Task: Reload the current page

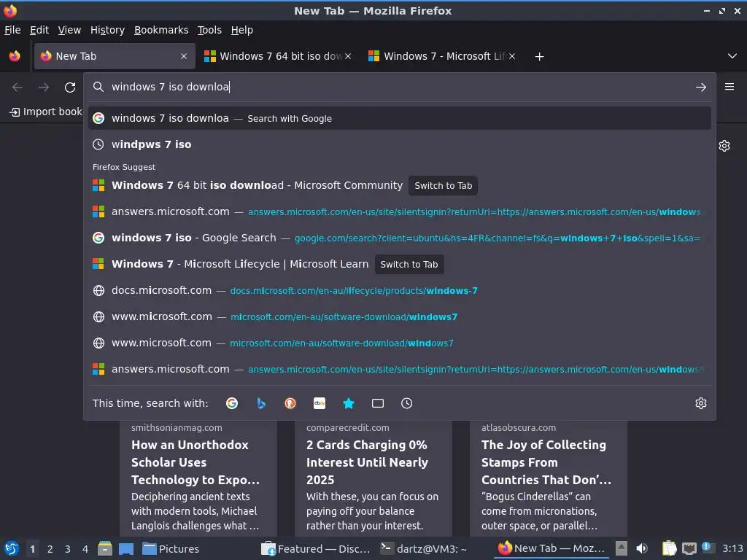Action: pyautogui.click(x=70, y=87)
